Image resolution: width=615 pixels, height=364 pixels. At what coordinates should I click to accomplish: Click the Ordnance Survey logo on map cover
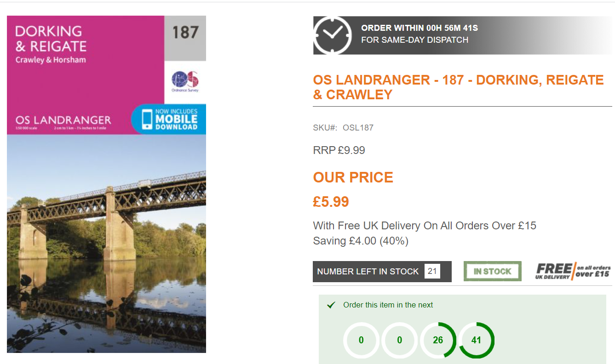(x=185, y=82)
